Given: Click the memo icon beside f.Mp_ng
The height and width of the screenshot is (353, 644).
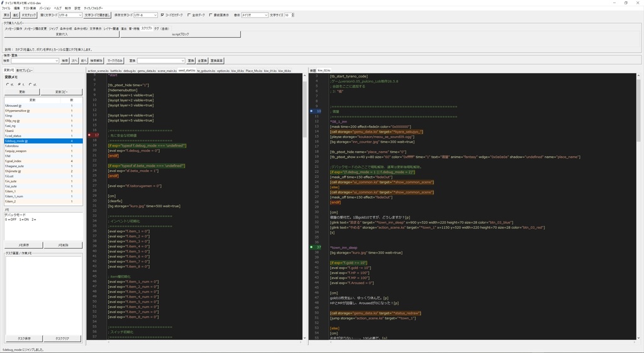Looking at the screenshot, I should point(18,121).
